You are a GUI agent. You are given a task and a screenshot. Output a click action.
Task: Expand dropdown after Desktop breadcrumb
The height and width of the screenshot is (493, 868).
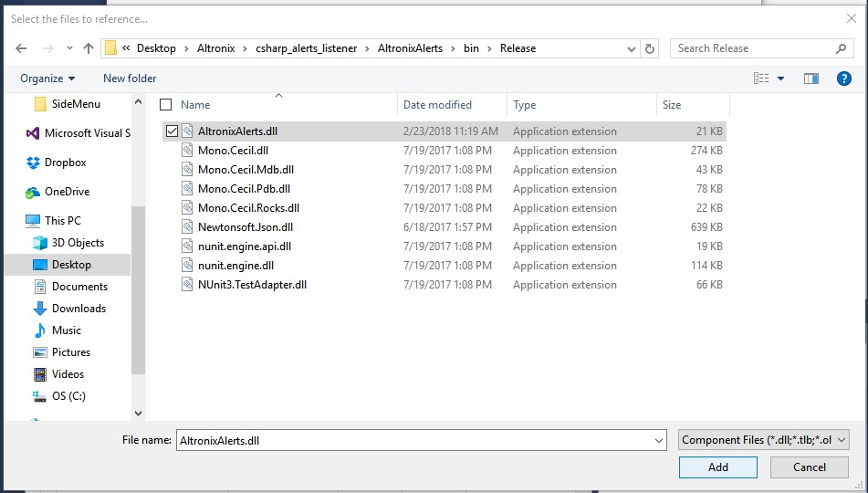point(186,48)
